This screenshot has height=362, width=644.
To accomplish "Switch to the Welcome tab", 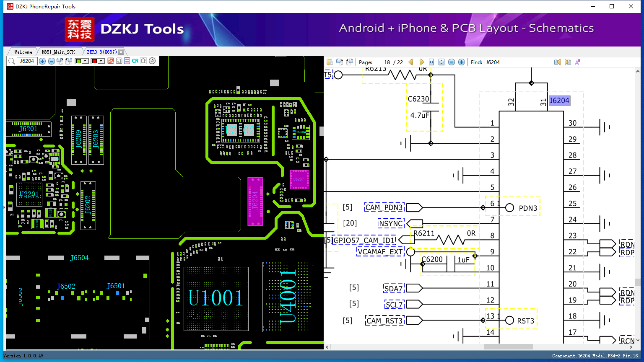I will tap(23, 52).
